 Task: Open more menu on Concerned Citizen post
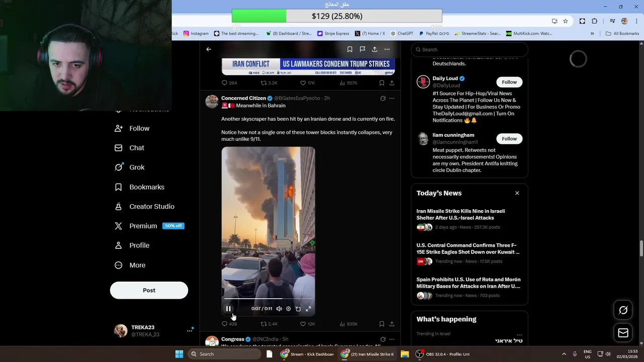tap(392, 99)
